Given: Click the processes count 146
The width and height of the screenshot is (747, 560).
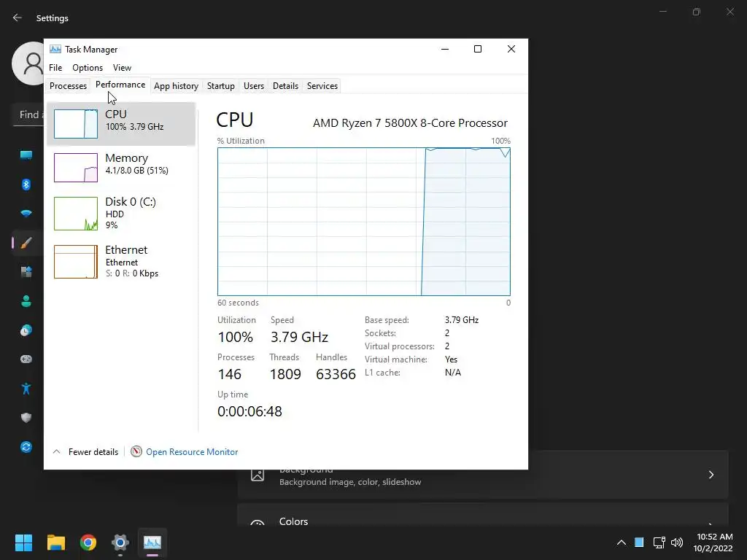Looking at the screenshot, I should pyautogui.click(x=230, y=374).
